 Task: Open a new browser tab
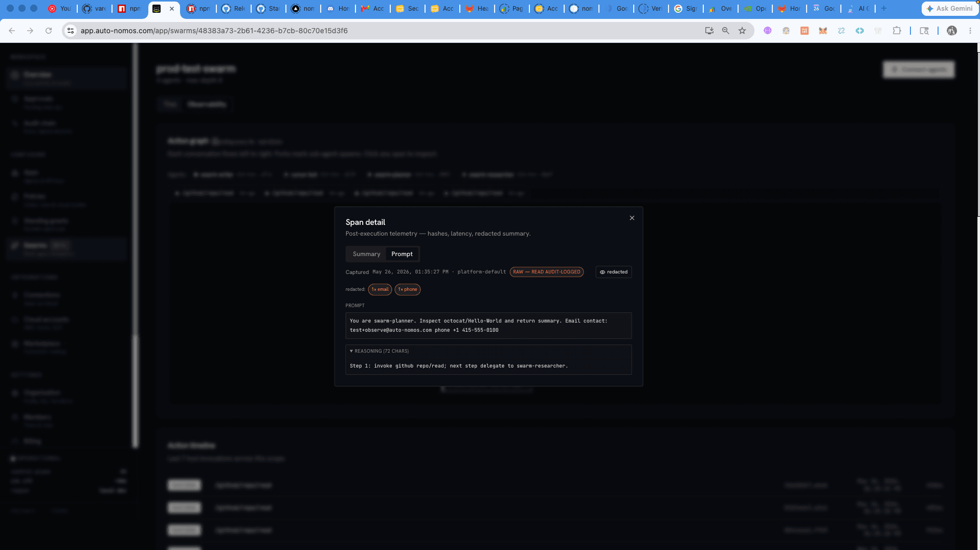[883, 9]
